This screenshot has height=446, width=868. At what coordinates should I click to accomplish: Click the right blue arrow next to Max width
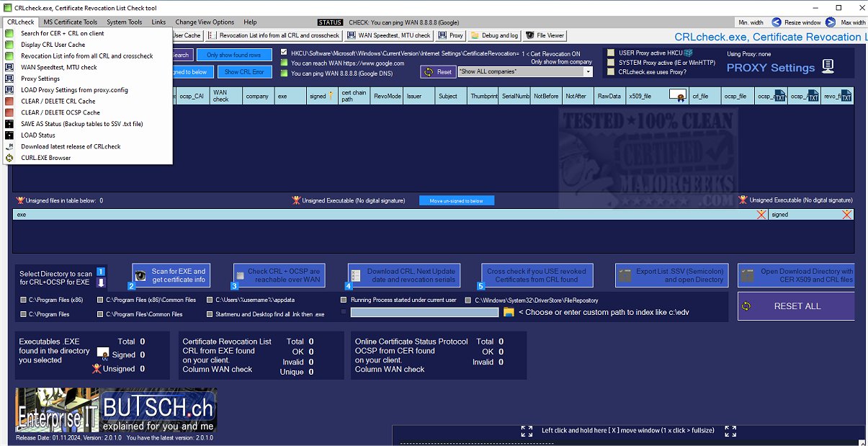pyautogui.click(x=831, y=22)
